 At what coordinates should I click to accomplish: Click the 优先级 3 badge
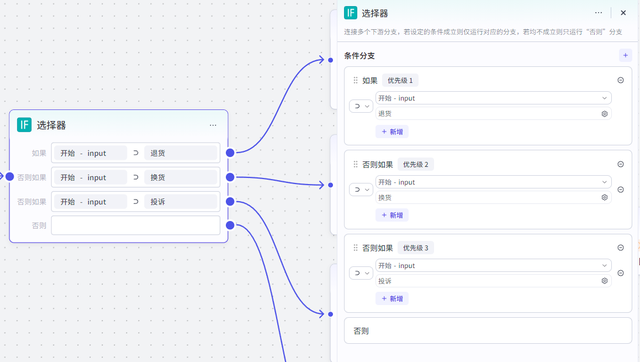tap(416, 248)
